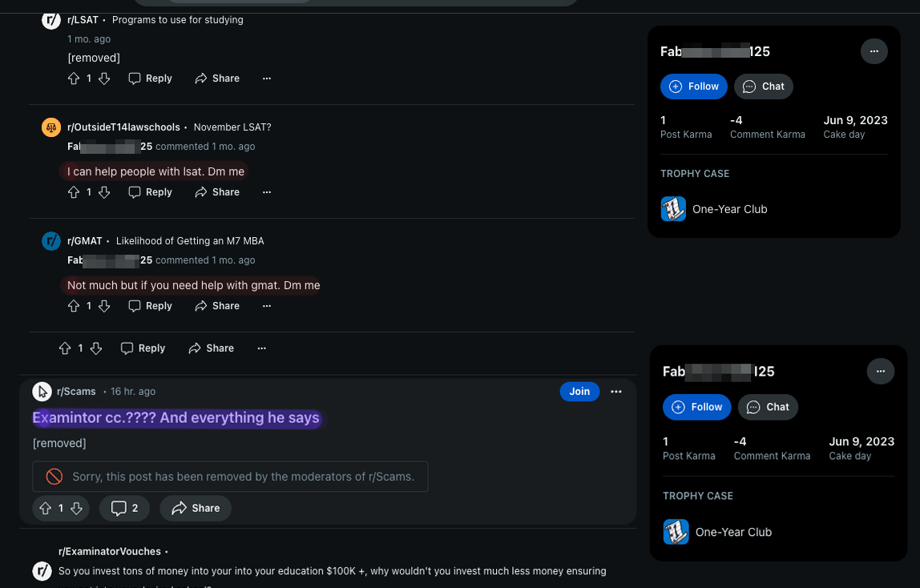Downvote the removed r/Scams post

point(76,508)
